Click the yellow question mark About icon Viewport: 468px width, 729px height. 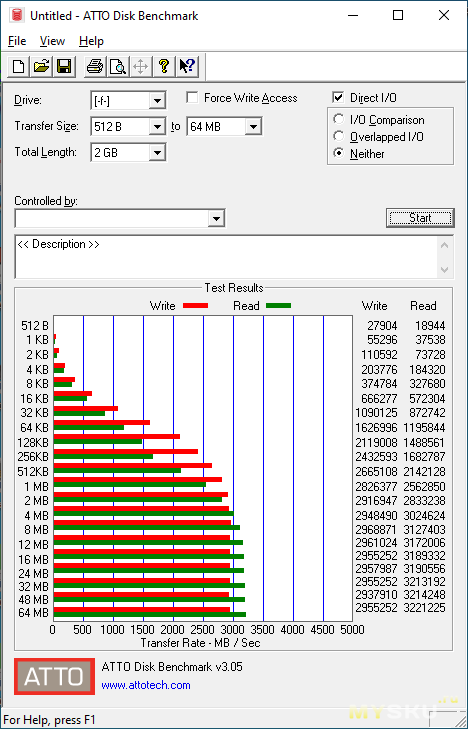point(164,66)
